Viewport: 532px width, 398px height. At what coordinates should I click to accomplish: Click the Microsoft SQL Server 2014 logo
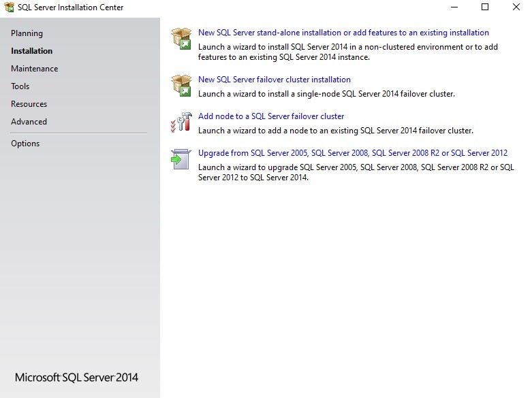point(76,378)
